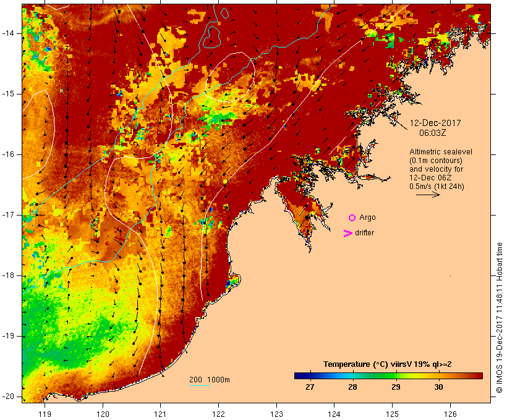Image resolution: width=507 pixels, height=420 pixels.
Task: Click the "(0.1m contours)" text line
Action: [x=436, y=161]
